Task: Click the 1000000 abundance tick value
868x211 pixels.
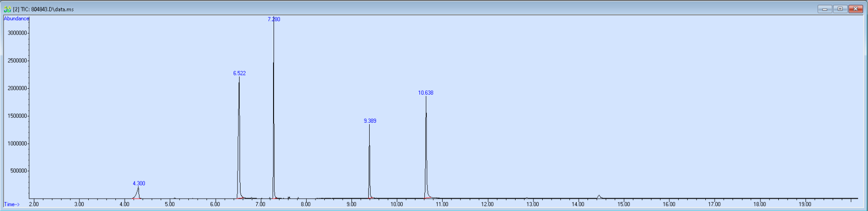Action: 17,143
